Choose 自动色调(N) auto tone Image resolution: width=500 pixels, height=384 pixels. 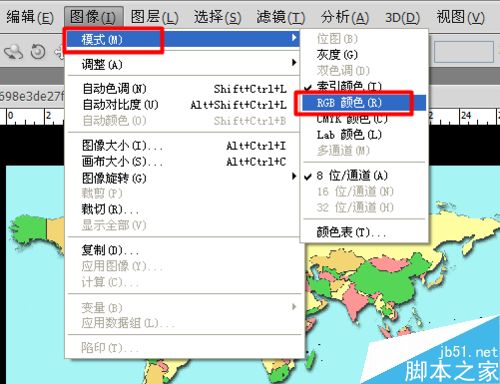click(184, 89)
